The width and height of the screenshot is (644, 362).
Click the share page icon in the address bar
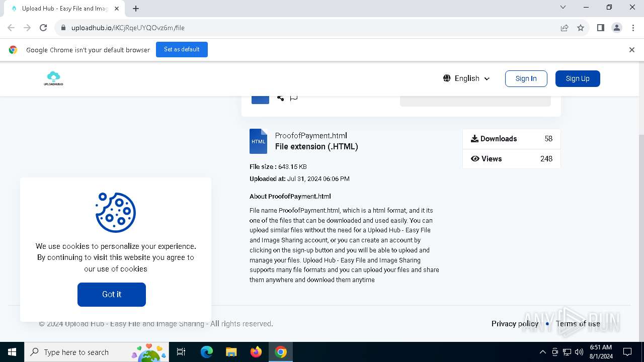pos(565,28)
